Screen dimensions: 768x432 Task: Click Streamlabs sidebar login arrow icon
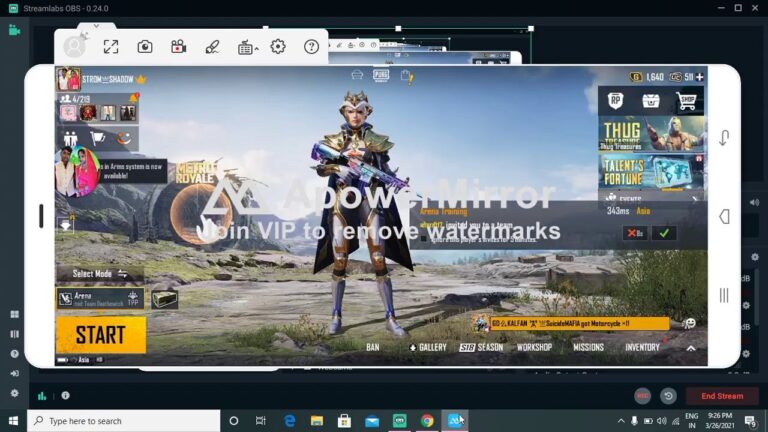point(14,373)
